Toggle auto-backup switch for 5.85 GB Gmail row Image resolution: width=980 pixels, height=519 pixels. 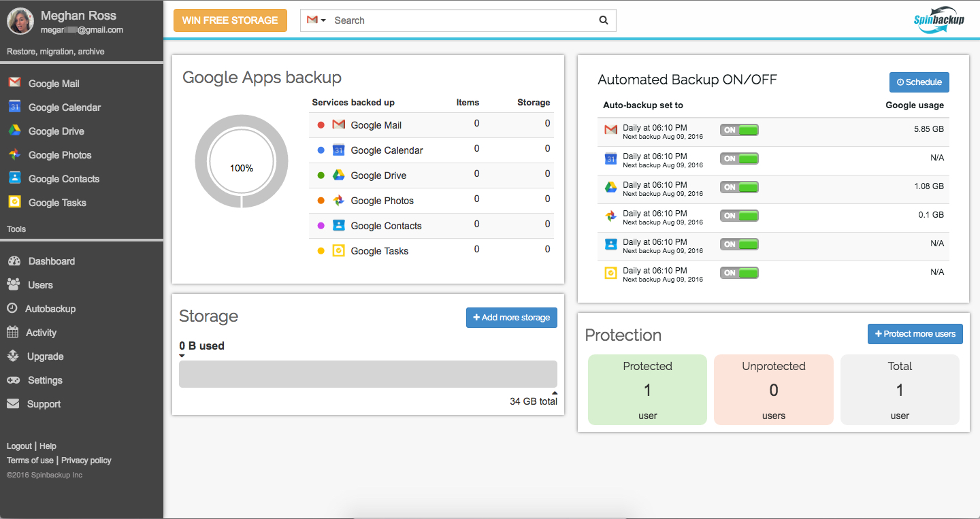pos(739,130)
